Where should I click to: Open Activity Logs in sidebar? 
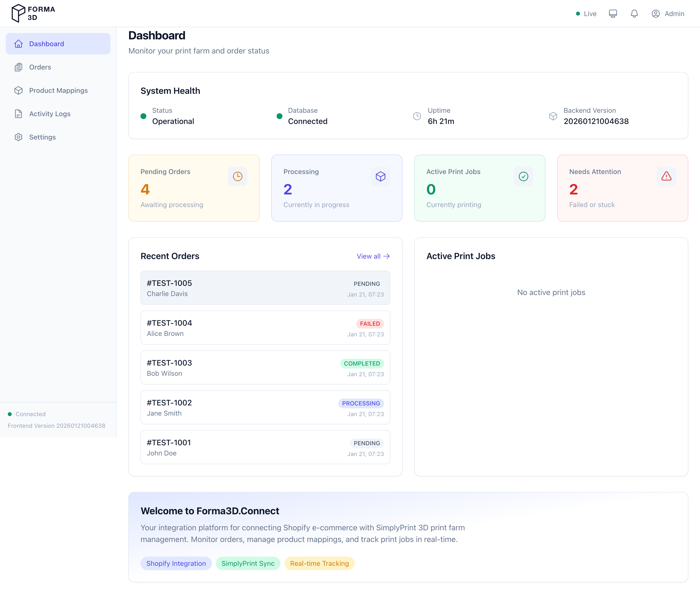(x=50, y=114)
